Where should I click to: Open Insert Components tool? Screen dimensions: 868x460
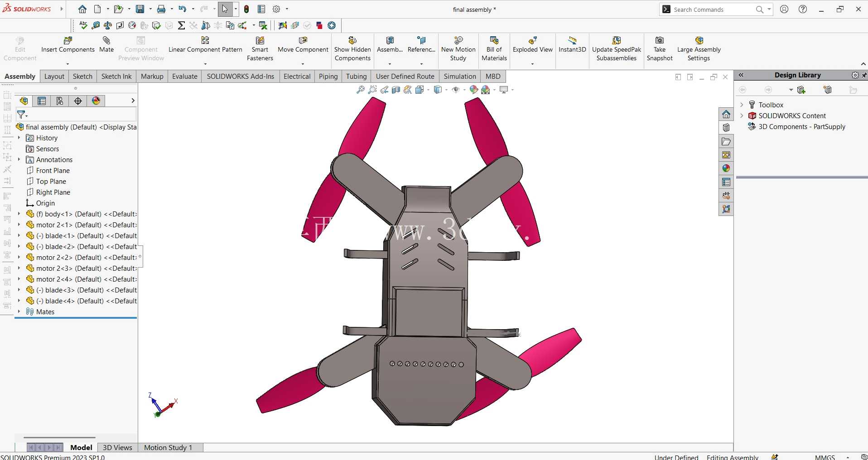[68, 45]
